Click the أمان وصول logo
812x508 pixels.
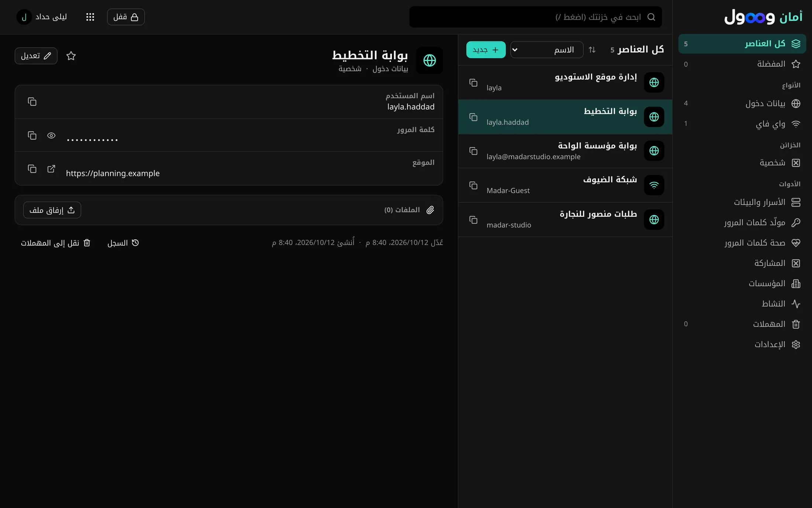coord(763,17)
